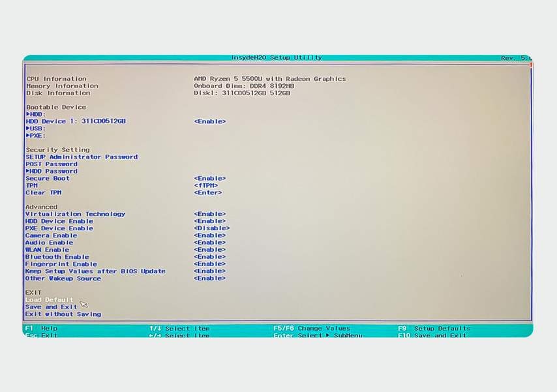The height and width of the screenshot is (392, 557).
Task: Toggle Secure Boot Enable value
Action: tap(210, 179)
